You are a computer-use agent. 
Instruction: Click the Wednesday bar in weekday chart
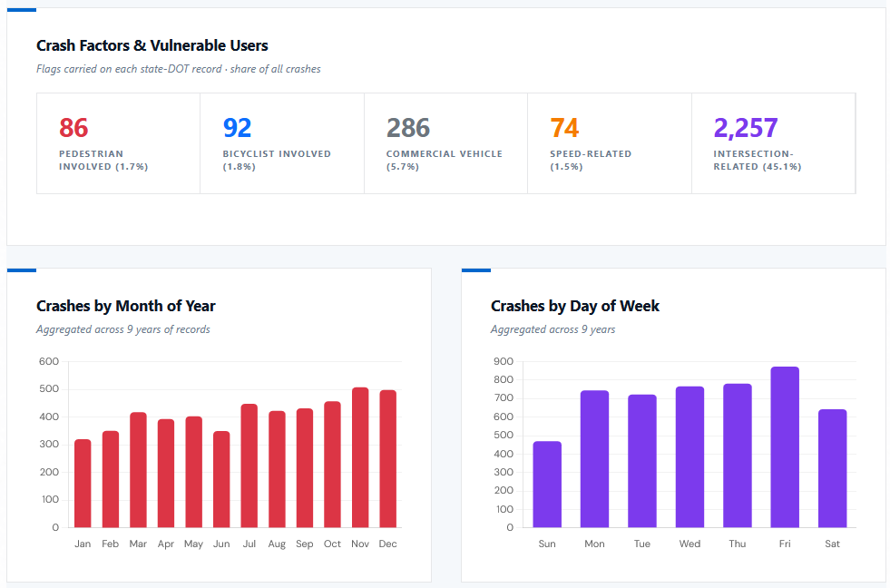point(690,457)
